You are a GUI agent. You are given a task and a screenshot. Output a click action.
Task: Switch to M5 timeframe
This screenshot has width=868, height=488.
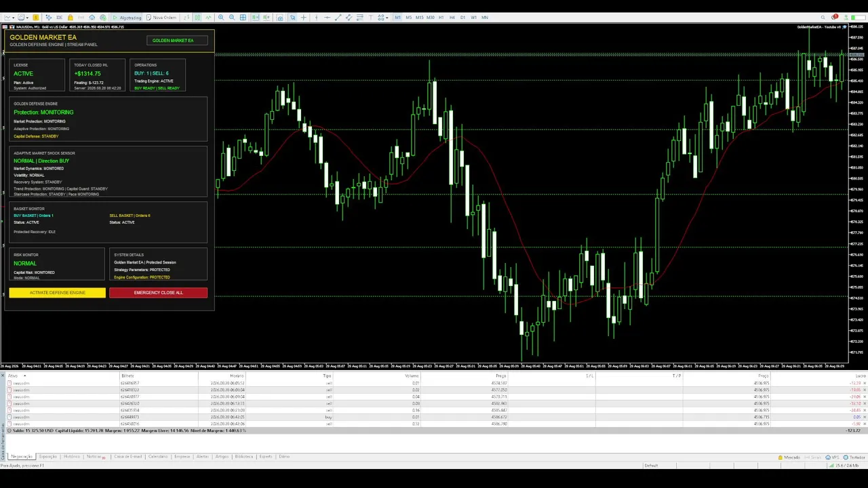[x=409, y=18]
